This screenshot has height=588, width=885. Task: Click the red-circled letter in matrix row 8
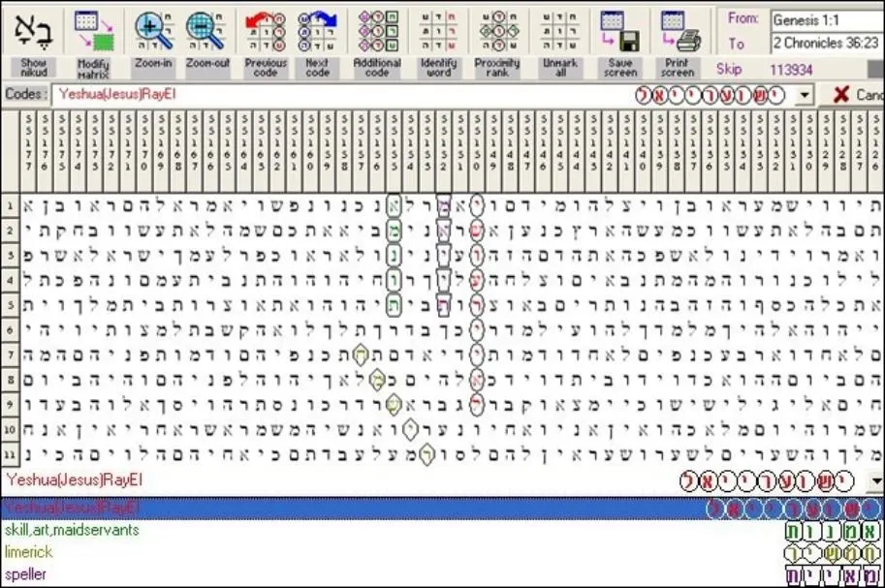[477, 381]
